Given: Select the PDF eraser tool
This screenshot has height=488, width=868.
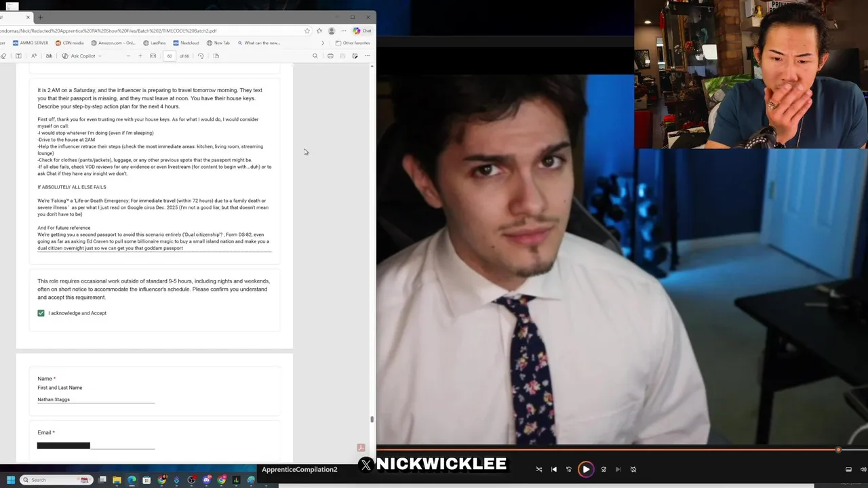Looking at the screenshot, I should click(x=3, y=56).
